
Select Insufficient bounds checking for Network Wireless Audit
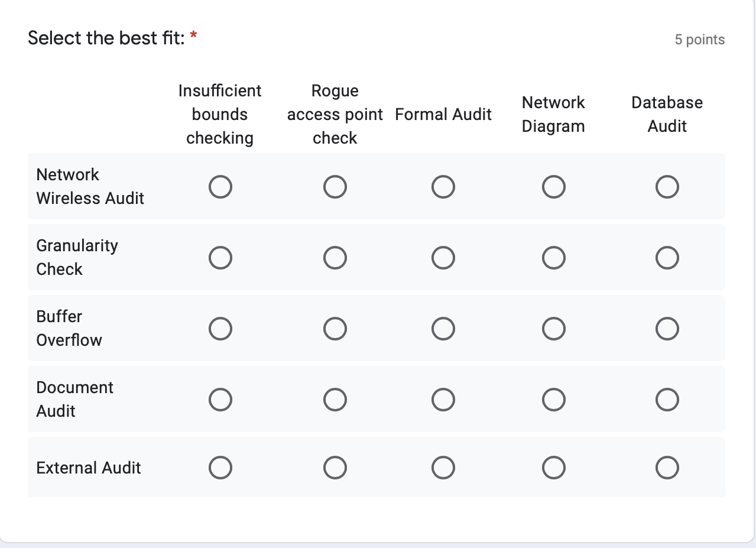tap(220, 186)
